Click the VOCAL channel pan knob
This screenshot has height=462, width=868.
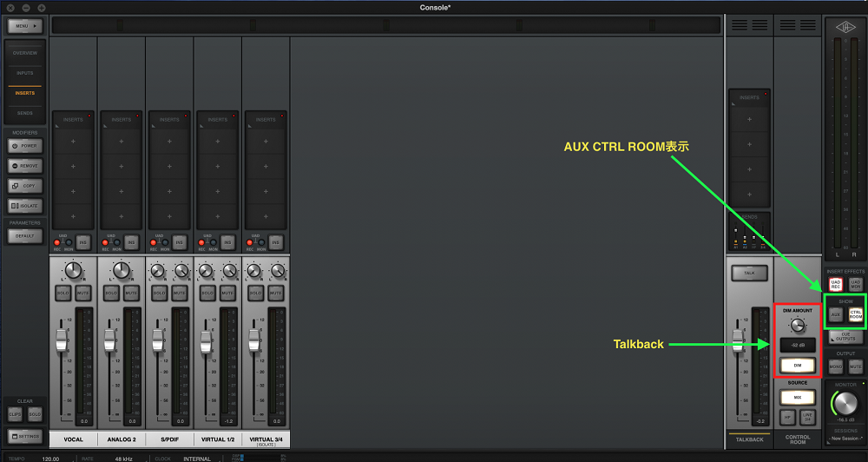click(73, 271)
